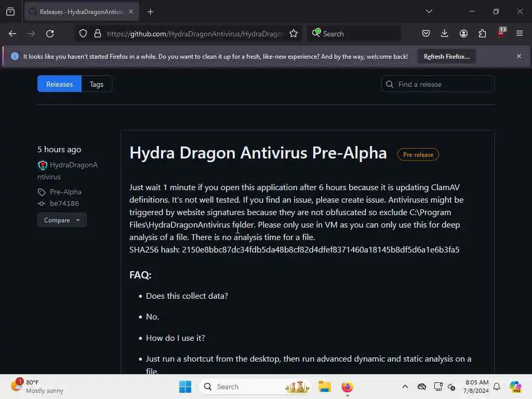
Task: Open the Firefox hamburger menu
Action: 520,34
